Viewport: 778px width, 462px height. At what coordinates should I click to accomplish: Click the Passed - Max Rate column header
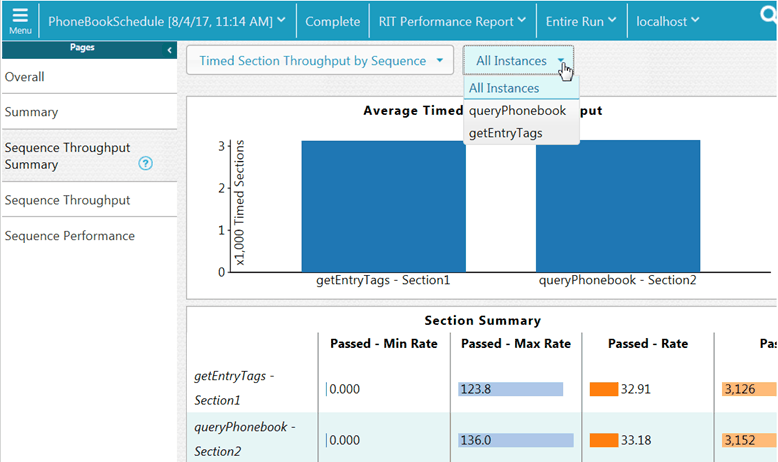[x=516, y=343]
